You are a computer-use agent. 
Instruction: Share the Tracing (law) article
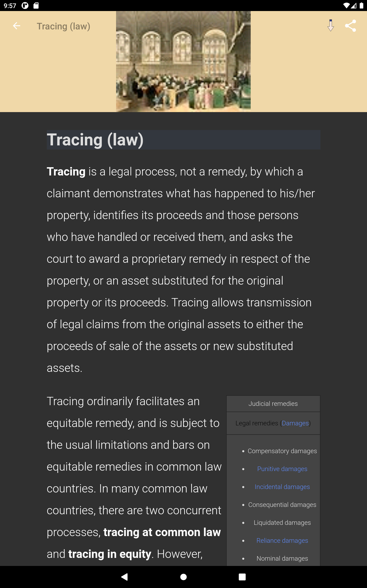[350, 25]
